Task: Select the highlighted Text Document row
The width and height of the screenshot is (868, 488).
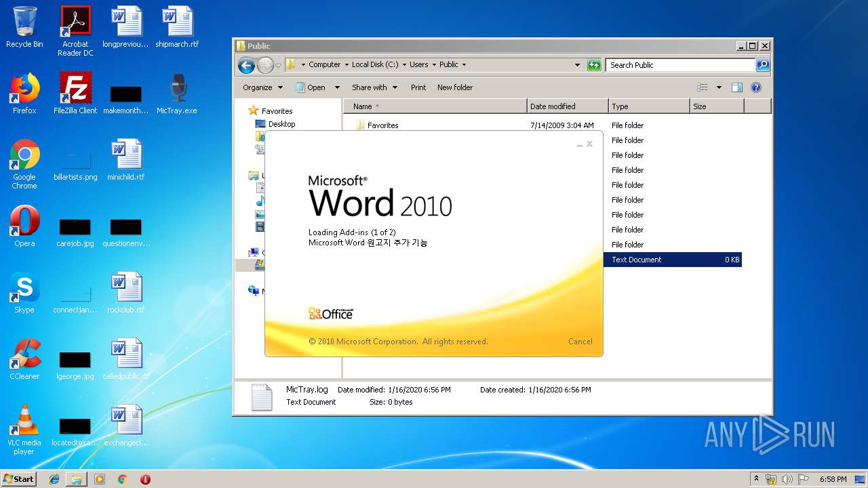Action: point(672,260)
